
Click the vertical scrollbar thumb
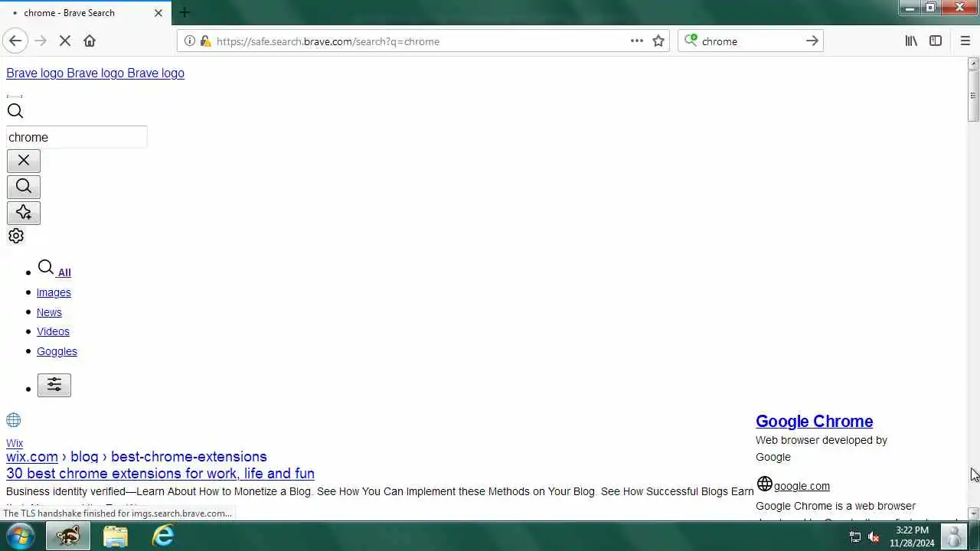coord(973,96)
